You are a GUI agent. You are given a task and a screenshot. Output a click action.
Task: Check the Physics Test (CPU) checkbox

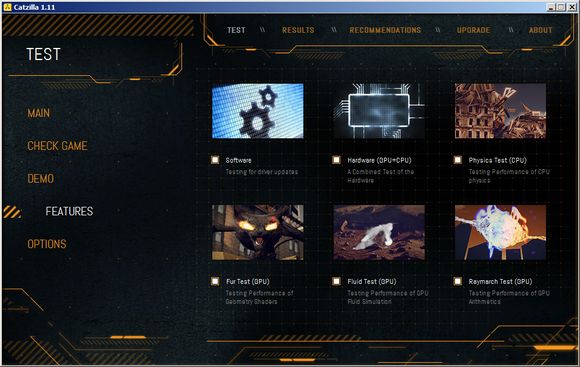[x=458, y=160]
